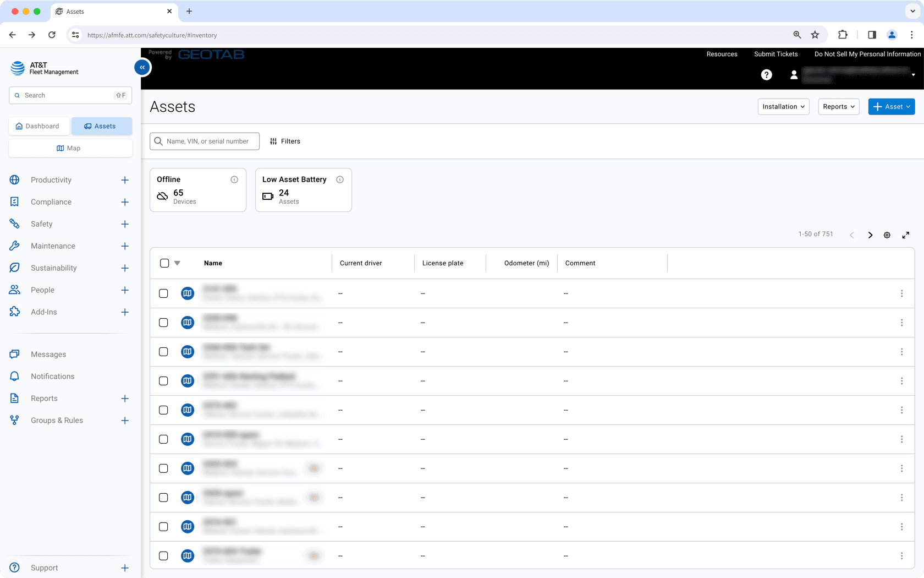Screen dimensions: 924x578
Task: Select the Productivity section icon
Action: [14, 179]
